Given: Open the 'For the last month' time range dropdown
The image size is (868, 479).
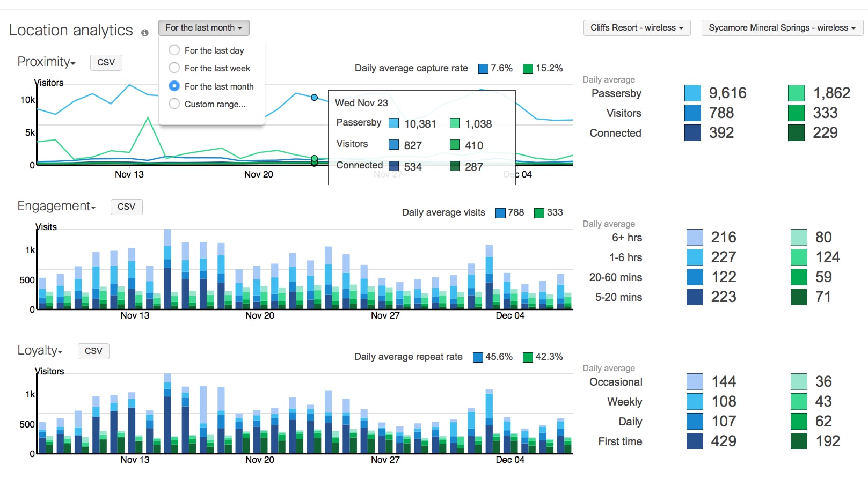Looking at the screenshot, I should 203,28.
